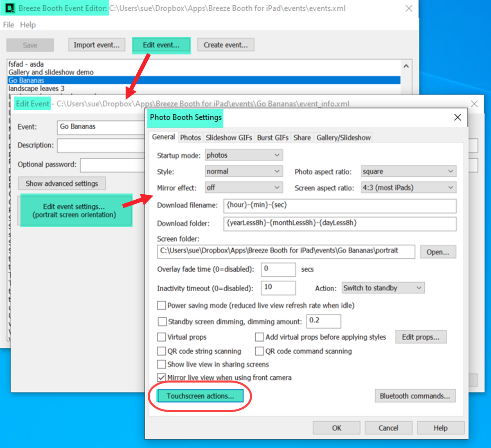Click Create event... button
This screenshot has height=448, width=491.
pos(226,45)
